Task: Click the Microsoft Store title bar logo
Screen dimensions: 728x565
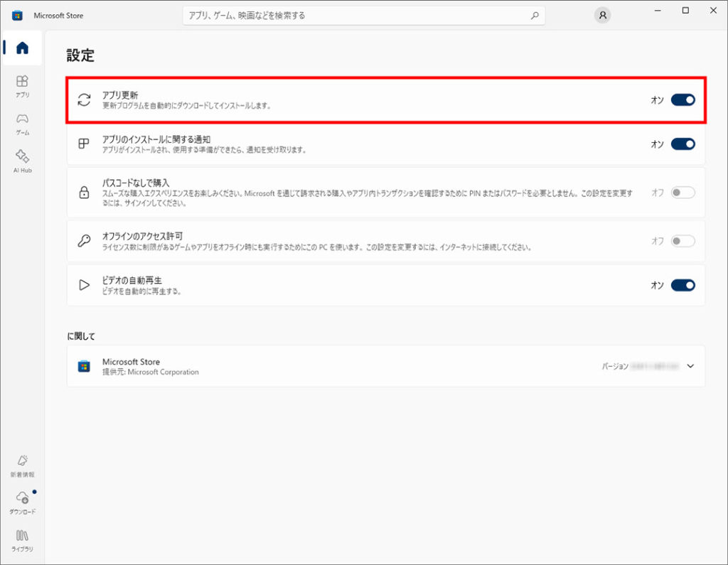Action: [x=17, y=15]
